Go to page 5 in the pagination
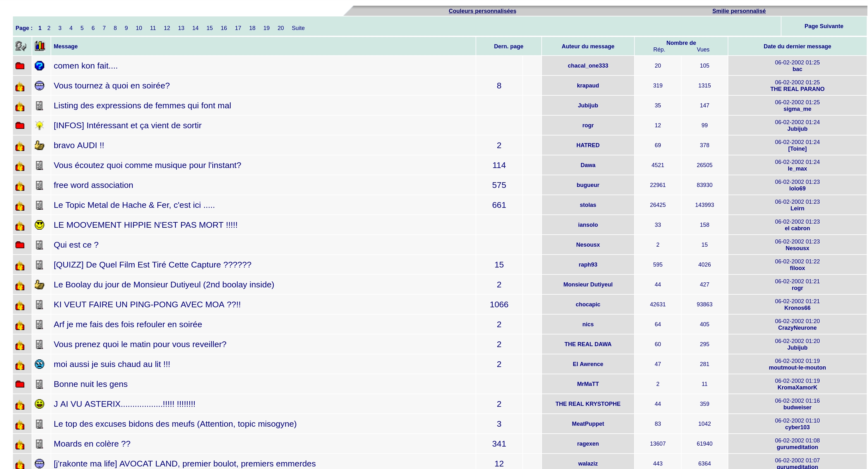Viewport: 868px width, 469px height. click(82, 28)
